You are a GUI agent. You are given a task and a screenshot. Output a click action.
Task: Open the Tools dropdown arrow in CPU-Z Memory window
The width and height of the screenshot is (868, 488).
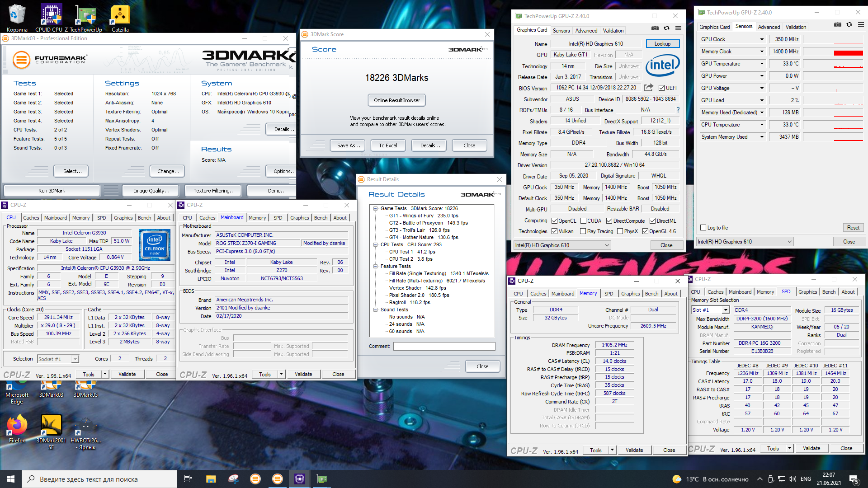(x=612, y=450)
